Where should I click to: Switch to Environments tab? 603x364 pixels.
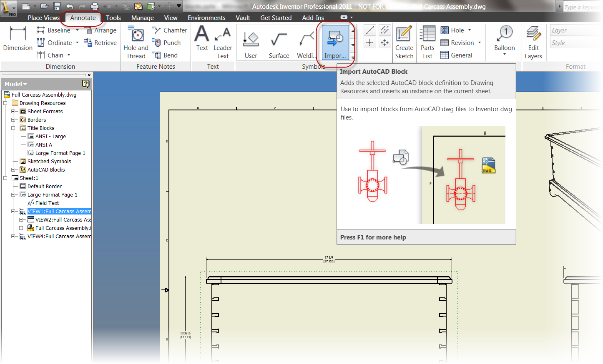coord(206,17)
